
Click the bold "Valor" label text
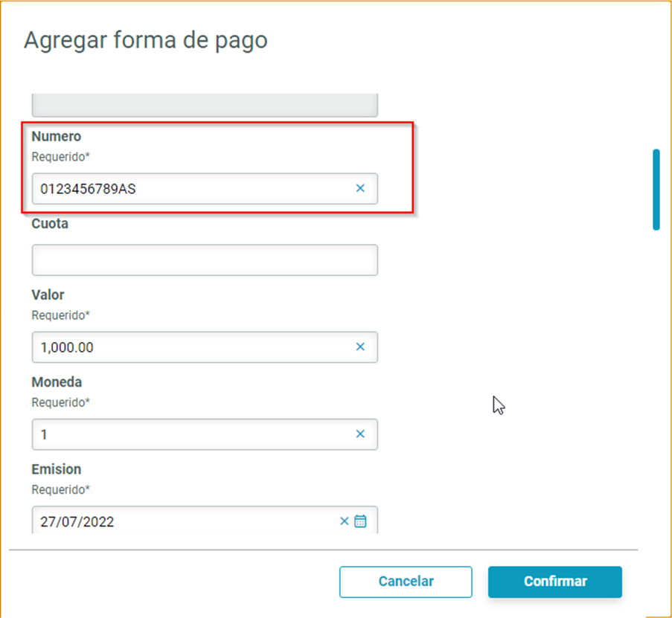[x=48, y=295]
